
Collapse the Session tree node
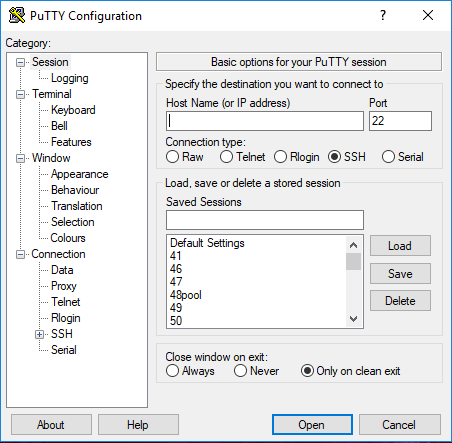click(x=20, y=62)
